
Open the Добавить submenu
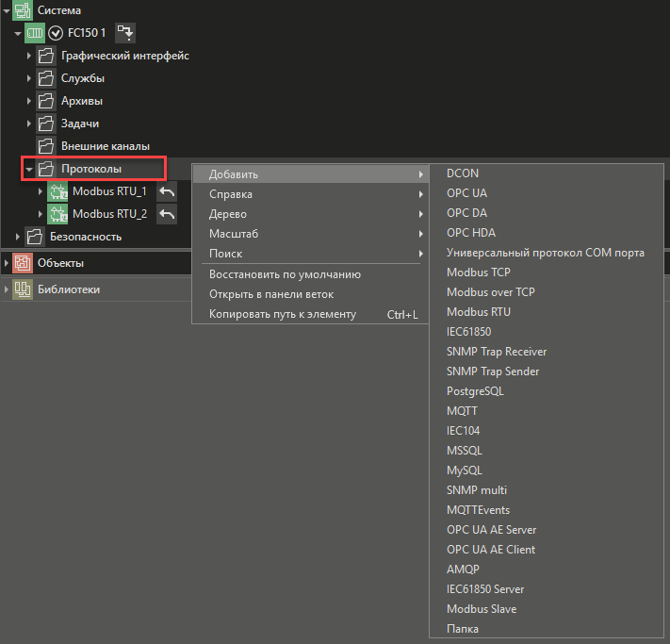[x=311, y=174]
